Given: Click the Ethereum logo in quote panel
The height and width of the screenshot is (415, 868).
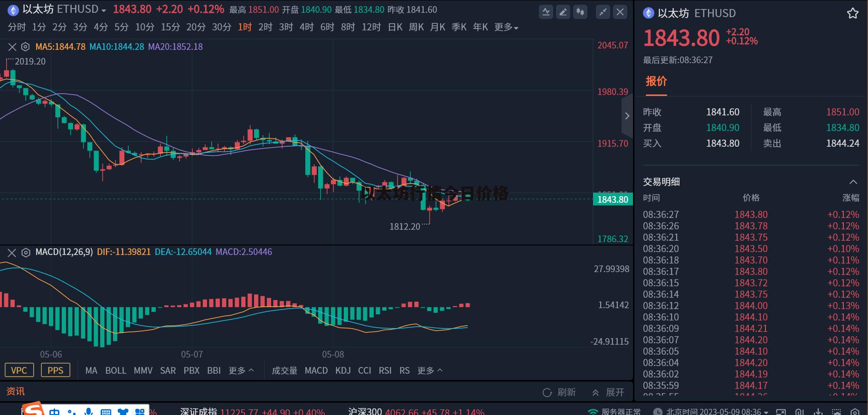Looking at the screenshot, I should click(x=649, y=13).
